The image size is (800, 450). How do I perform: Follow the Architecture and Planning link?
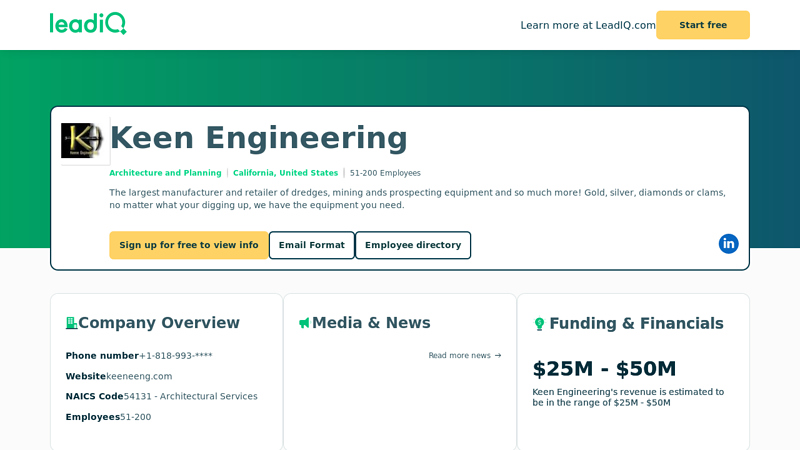coord(165,173)
